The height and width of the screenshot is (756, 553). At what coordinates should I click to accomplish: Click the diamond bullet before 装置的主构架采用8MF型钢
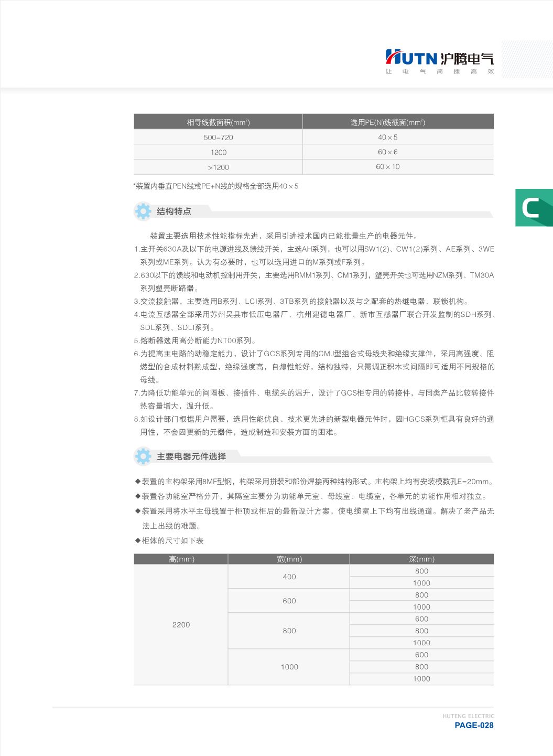pos(137,481)
